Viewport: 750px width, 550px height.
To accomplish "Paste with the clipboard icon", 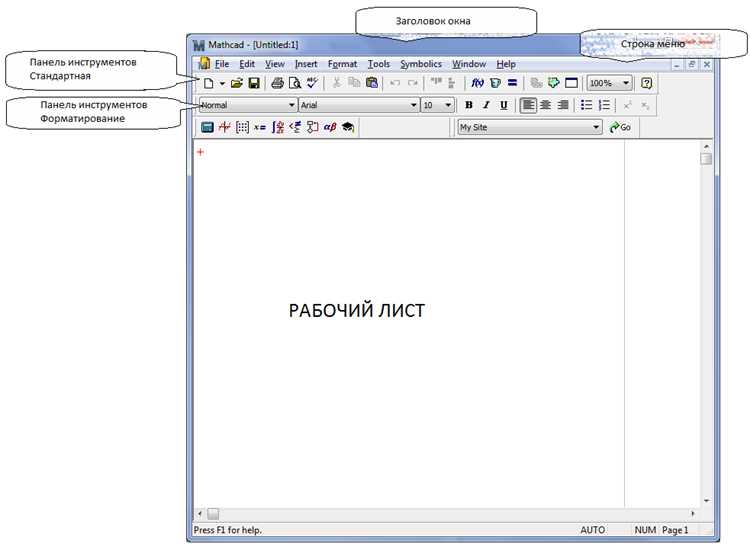I will click(x=372, y=83).
